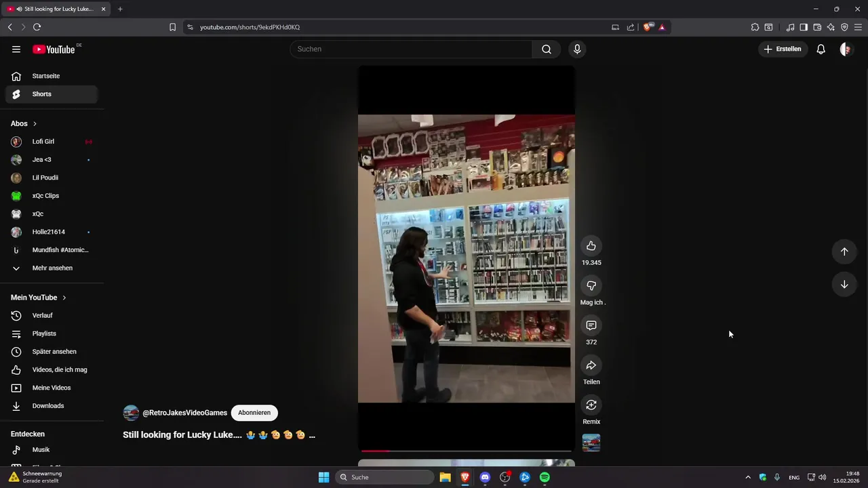The height and width of the screenshot is (488, 868).
Task: Open Brave Leo AI sparkle icon
Action: [x=831, y=27]
